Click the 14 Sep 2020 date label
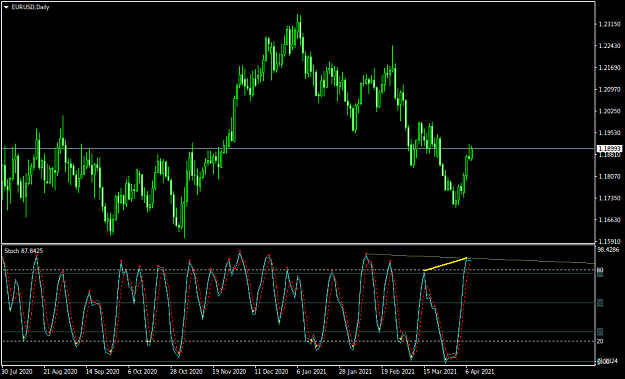 tap(103, 371)
